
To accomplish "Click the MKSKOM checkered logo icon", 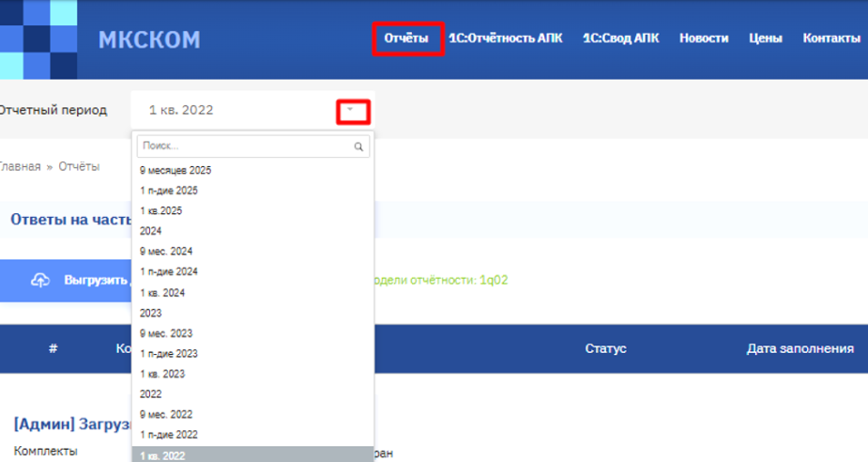I will pyautogui.click(x=38, y=39).
